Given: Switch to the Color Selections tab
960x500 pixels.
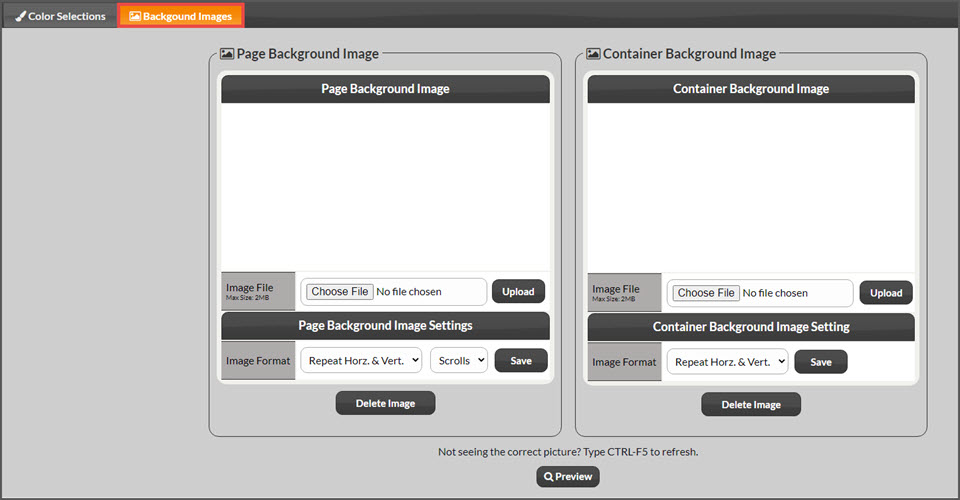Looking at the screenshot, I should click(61, 16).
